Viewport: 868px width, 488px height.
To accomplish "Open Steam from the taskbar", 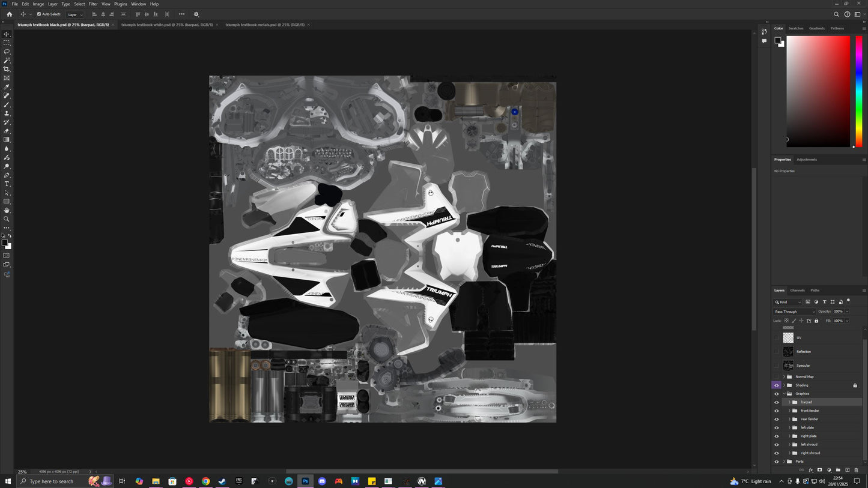I will point(222,481).
